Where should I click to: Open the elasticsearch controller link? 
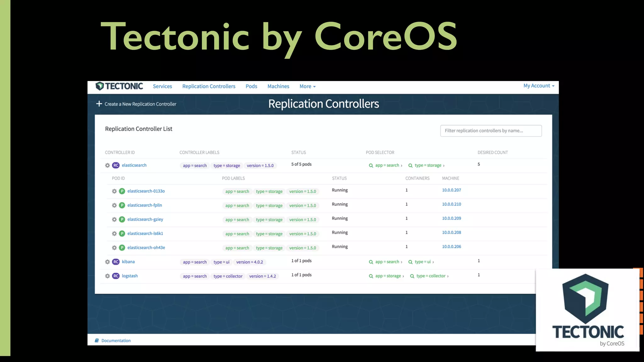[134, 165]
